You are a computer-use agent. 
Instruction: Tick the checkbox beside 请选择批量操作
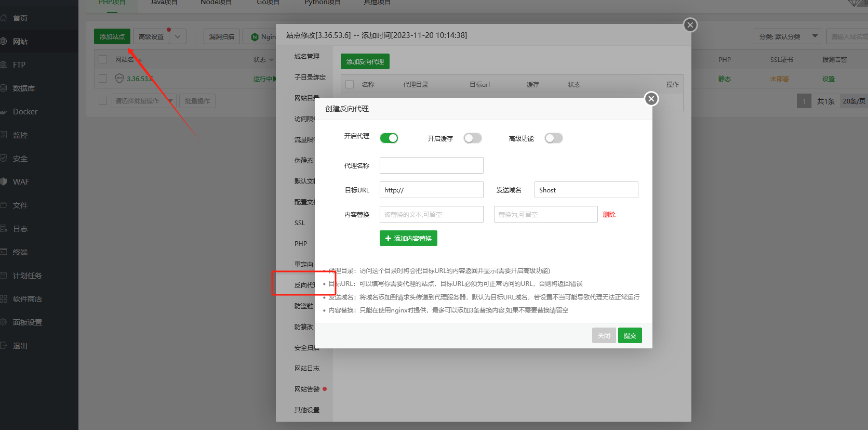coord(103,101)
